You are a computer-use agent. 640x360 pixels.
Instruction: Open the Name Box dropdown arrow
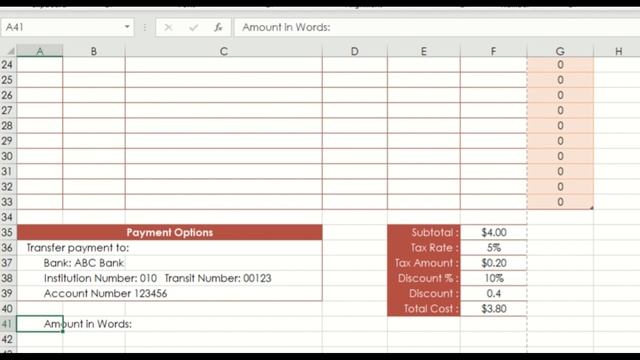coord(127,27)
